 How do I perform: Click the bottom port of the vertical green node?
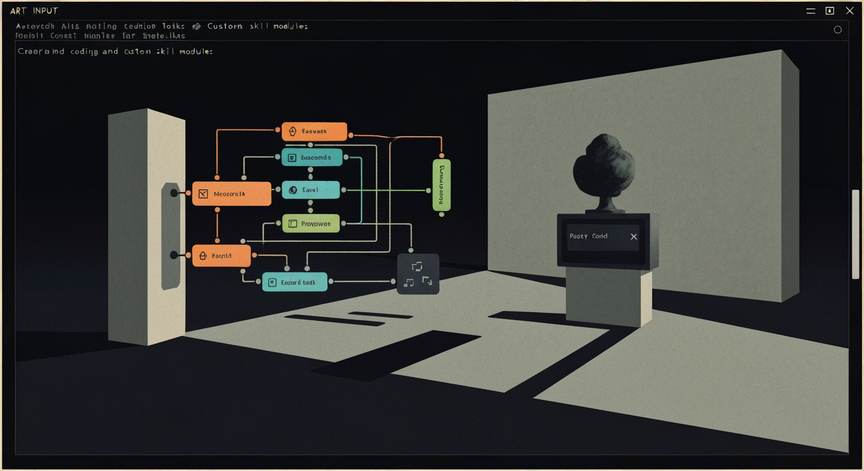click(441, 214)
